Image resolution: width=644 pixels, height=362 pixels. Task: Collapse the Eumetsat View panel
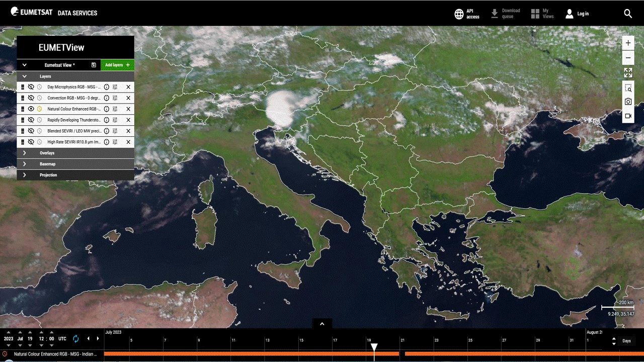pos(24,65)
